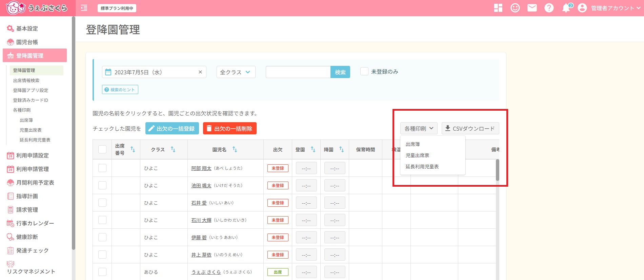This screenshot has width=644, height=280.
Task: Open the dashboard grid icon
Action: coord(498,8)
